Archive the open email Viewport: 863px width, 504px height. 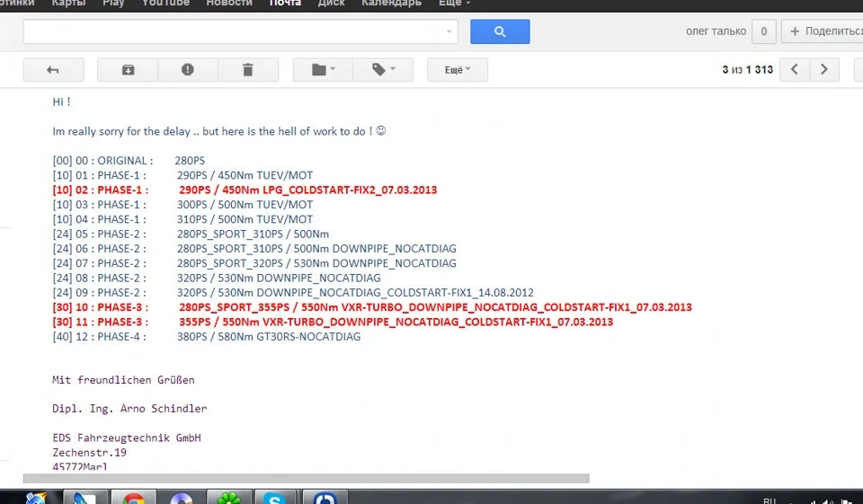point(128,70)
